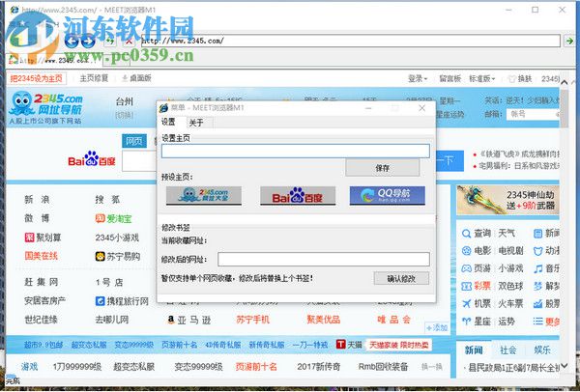
Task: Select the QQ导航 preset homepage thumbnail
Action: 388,195
